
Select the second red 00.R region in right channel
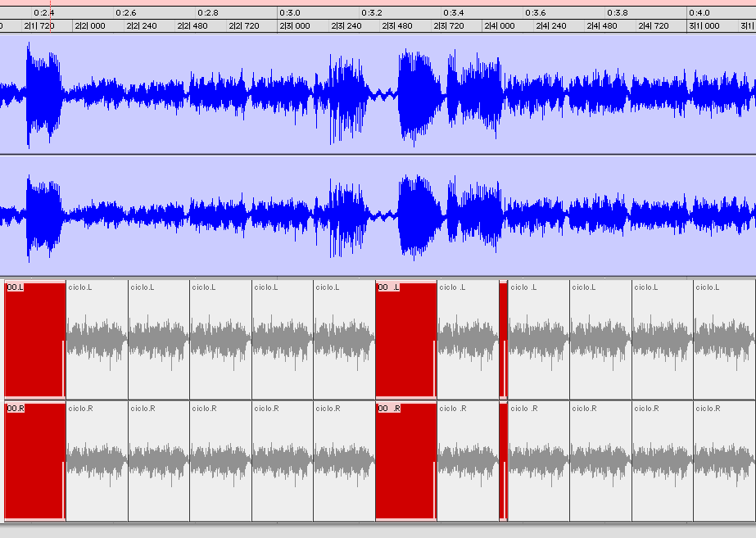click(x=405, y=461)
